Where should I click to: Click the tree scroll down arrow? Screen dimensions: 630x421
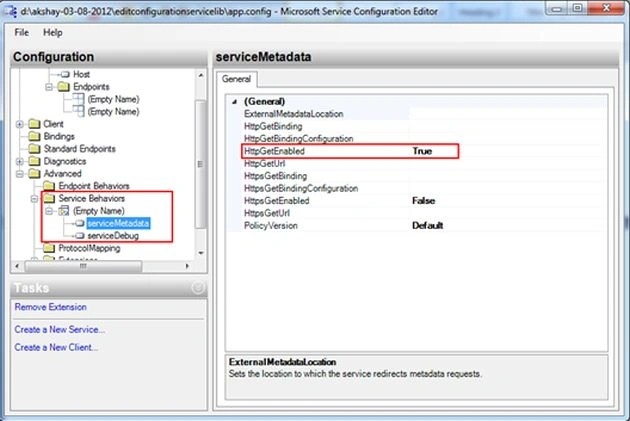coord(201,253)
